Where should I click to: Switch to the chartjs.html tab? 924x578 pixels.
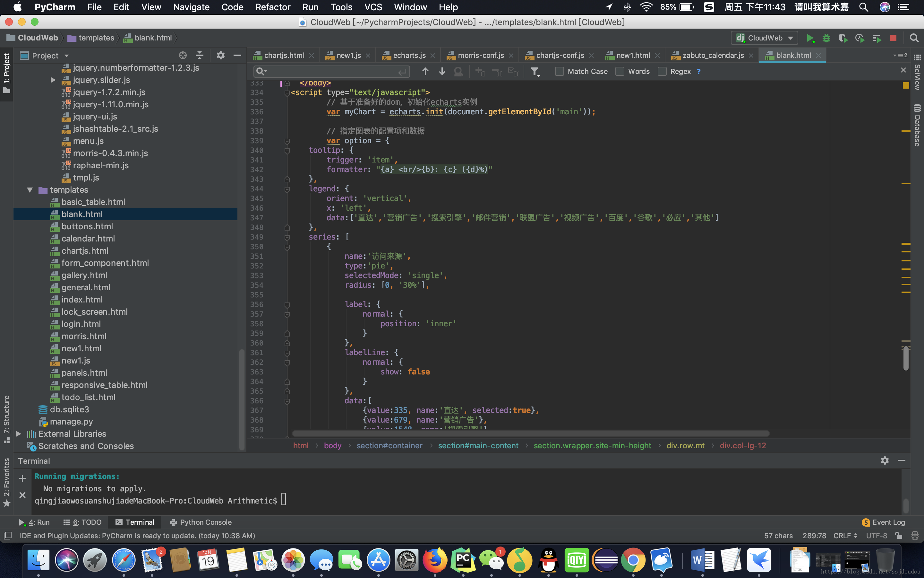tap(284, 56)
